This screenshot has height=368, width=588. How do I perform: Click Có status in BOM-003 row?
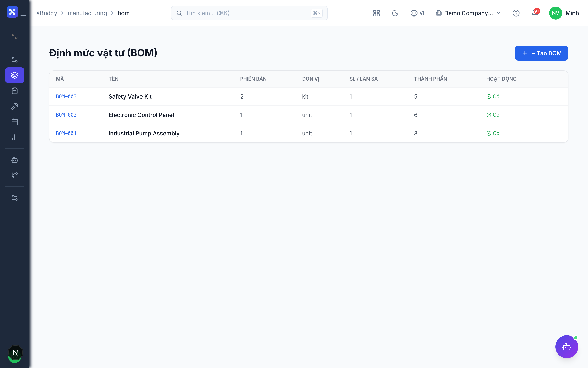pyautogui.click(x=493, y=96)
